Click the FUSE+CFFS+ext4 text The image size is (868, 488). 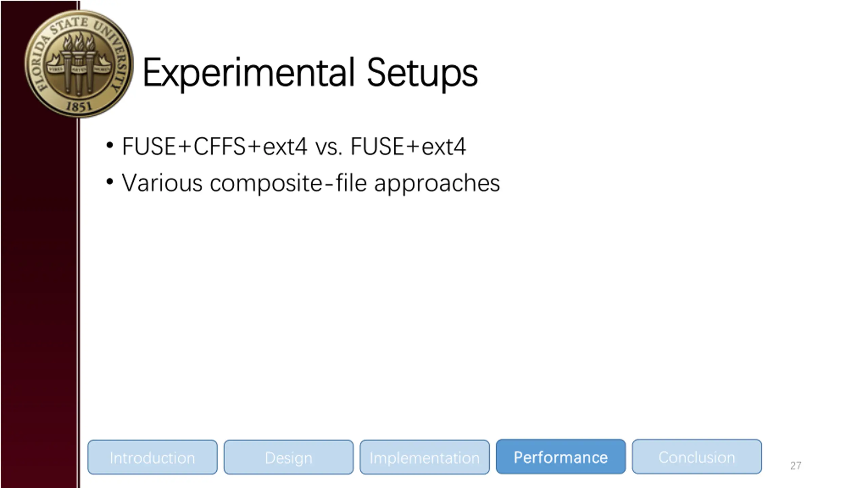(x=215, y=146)
